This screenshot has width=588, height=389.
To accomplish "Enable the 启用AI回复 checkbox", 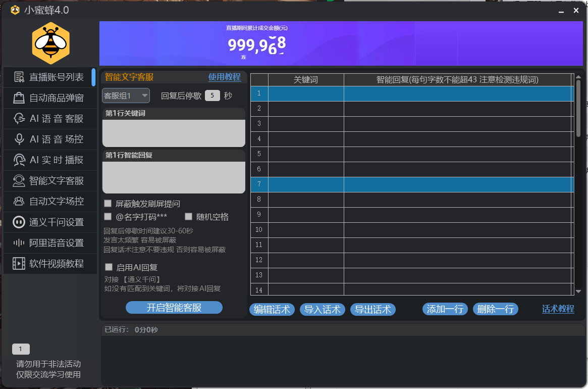I will click(109, 267).
